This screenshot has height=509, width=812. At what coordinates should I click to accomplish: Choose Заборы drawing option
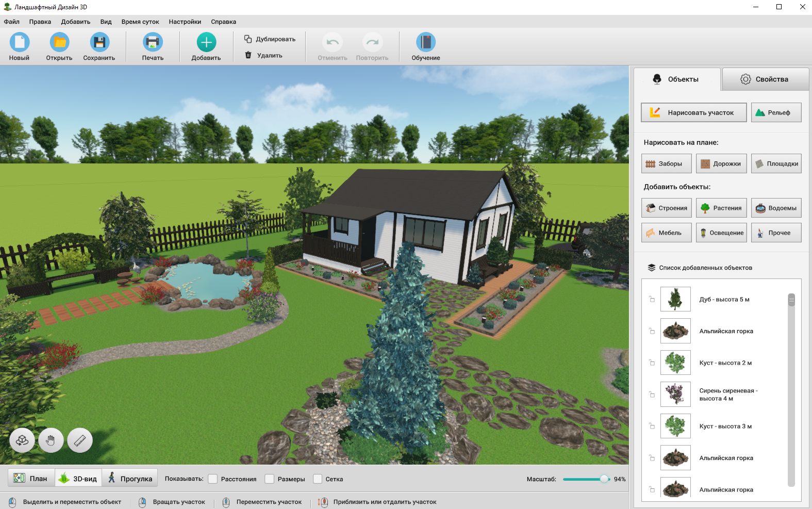[x=667, y=163]
